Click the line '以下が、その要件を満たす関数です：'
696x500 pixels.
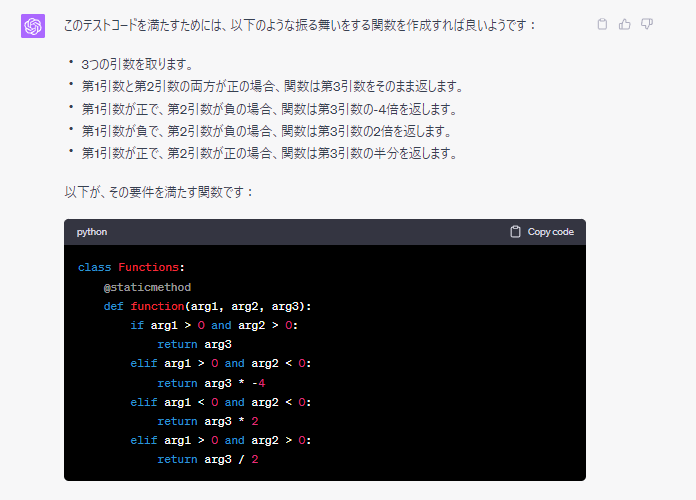[159, 192]
